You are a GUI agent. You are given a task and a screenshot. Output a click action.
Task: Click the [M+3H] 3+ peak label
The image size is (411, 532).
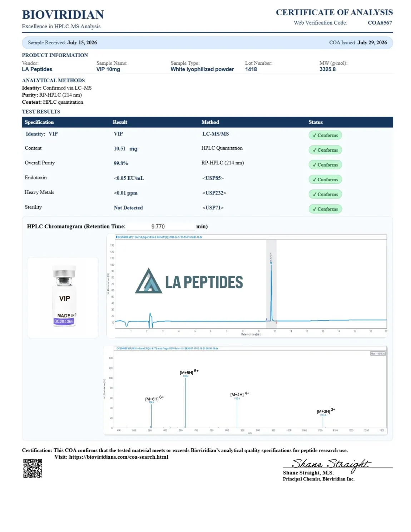pos(326,411)
